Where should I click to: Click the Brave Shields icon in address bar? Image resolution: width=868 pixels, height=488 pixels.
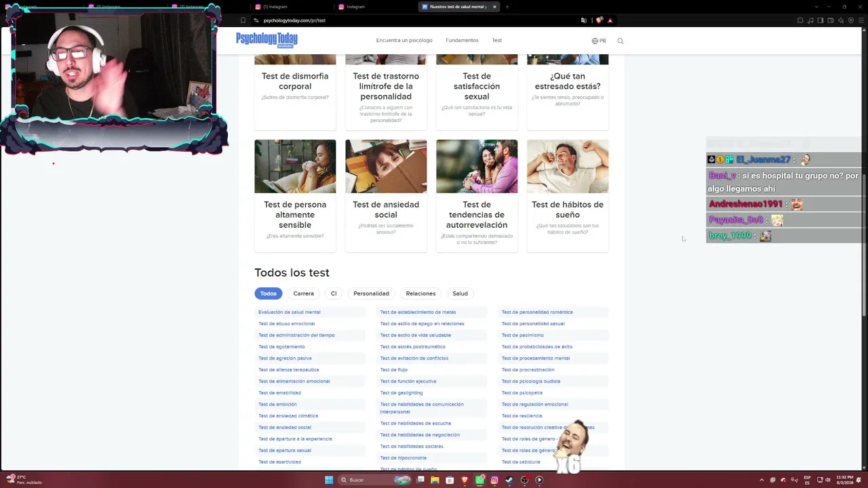(x=599, y=20)
